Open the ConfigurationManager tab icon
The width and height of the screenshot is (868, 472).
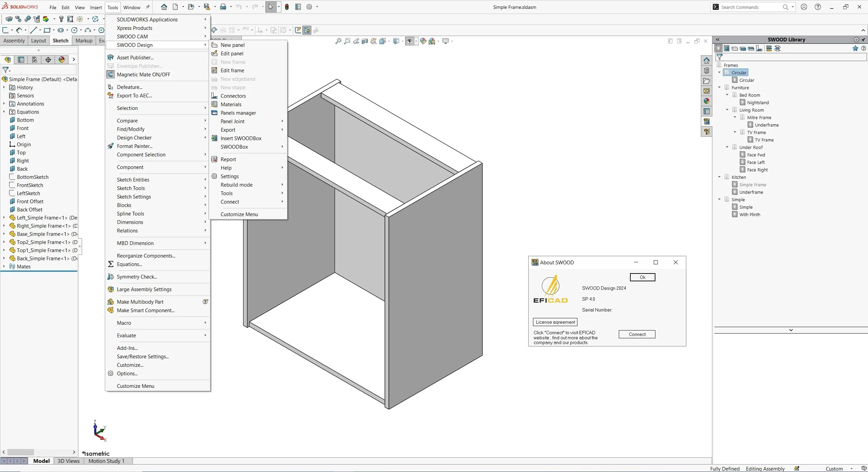click(x=35, y=60)
